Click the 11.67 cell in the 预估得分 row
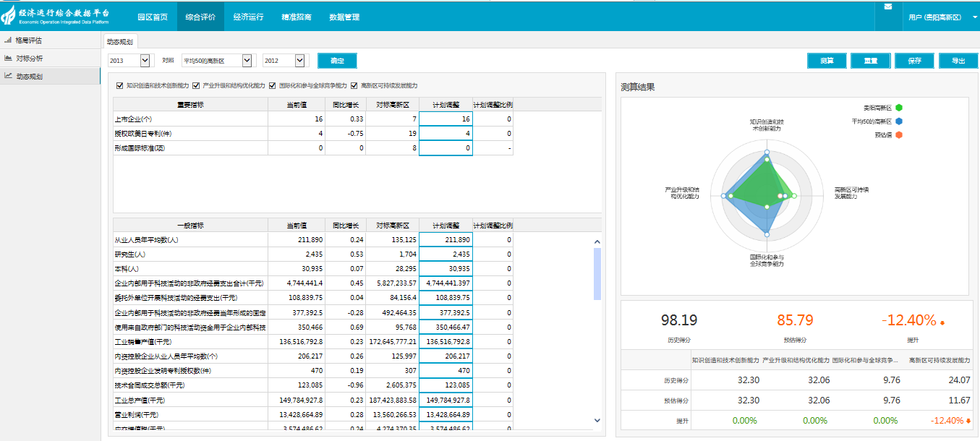Image resolution: width=980 pixels, height=441 pixels. pyautogui.click(x=959, y=401)
